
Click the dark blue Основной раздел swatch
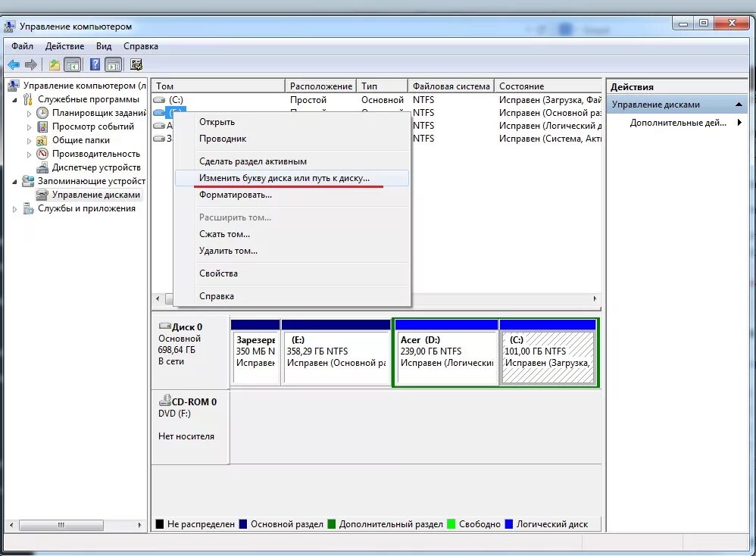243,524
